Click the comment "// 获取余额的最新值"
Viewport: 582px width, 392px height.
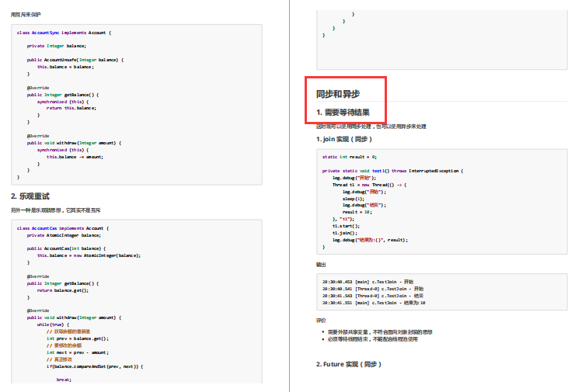[68, 331]
